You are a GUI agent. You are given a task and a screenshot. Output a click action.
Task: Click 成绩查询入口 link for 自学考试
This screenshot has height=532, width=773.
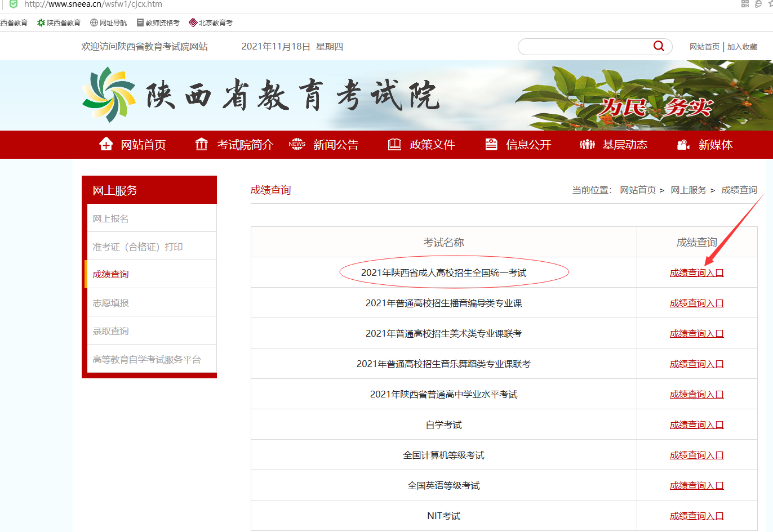point(696,425)
